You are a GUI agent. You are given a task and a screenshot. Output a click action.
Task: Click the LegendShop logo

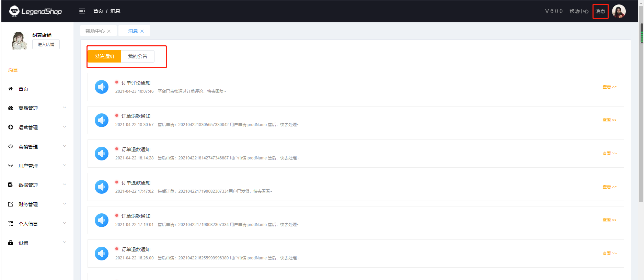pyautogui.click(x=36, y=11)
